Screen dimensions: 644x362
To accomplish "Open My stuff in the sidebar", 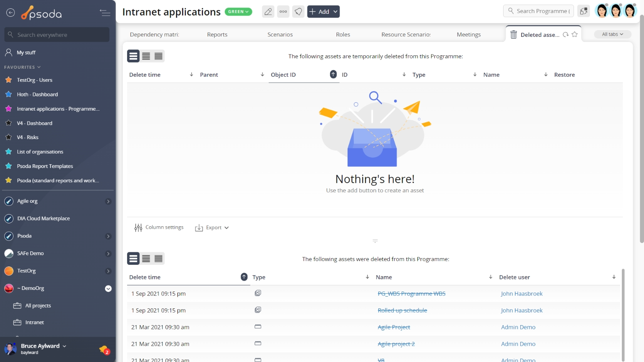I will [x=26, y=53].
